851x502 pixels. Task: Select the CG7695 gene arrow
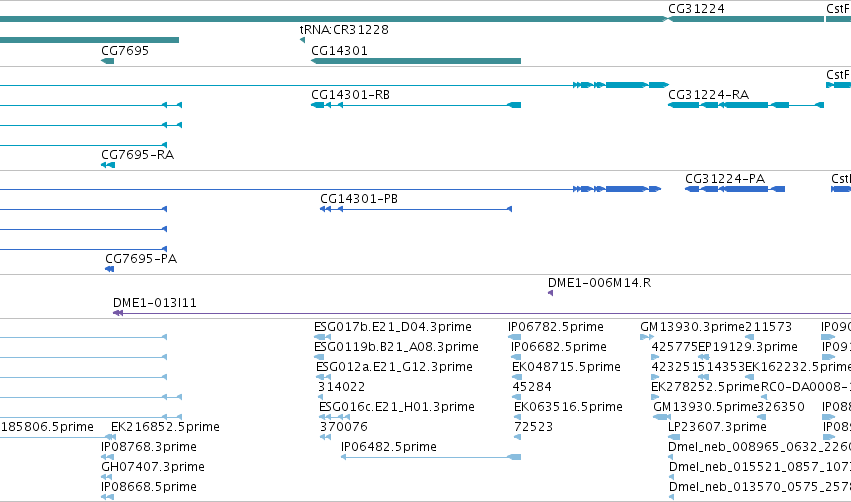(107, 61)
